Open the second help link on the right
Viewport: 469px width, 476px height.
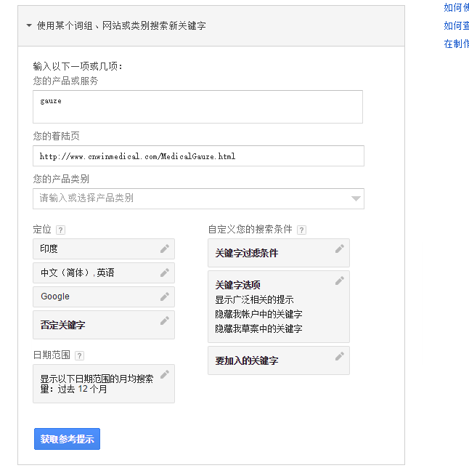(456, 26)
